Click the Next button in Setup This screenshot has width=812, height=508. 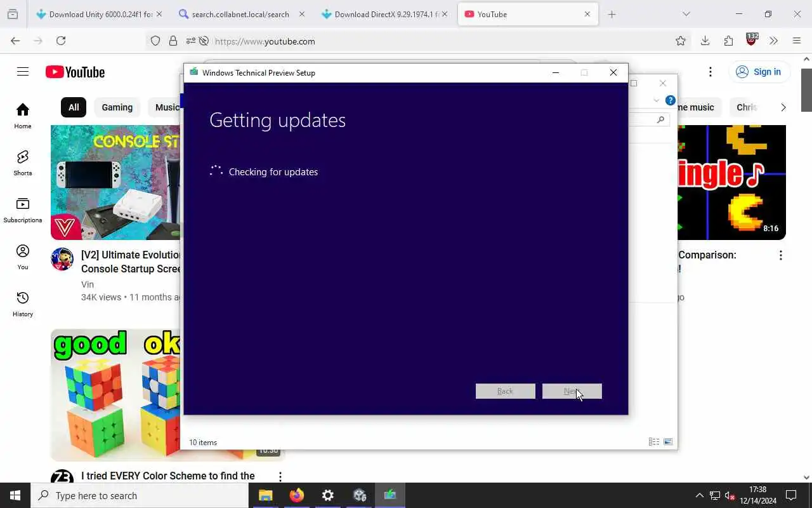tap(572, 391)
